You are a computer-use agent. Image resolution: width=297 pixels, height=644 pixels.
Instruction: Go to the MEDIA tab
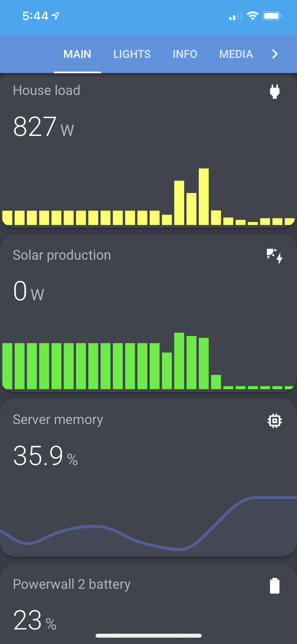(x=236, y=54)
